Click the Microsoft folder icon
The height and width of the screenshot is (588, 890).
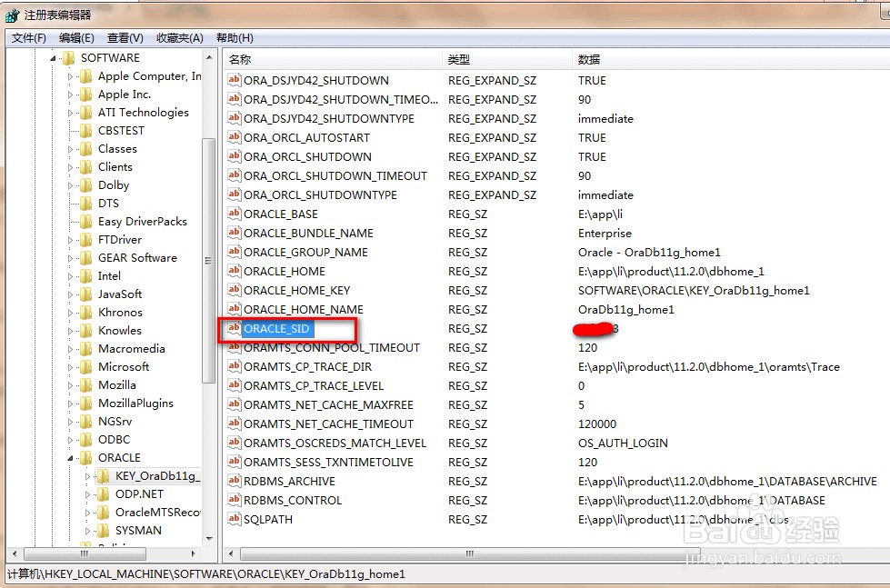[86, 366]
